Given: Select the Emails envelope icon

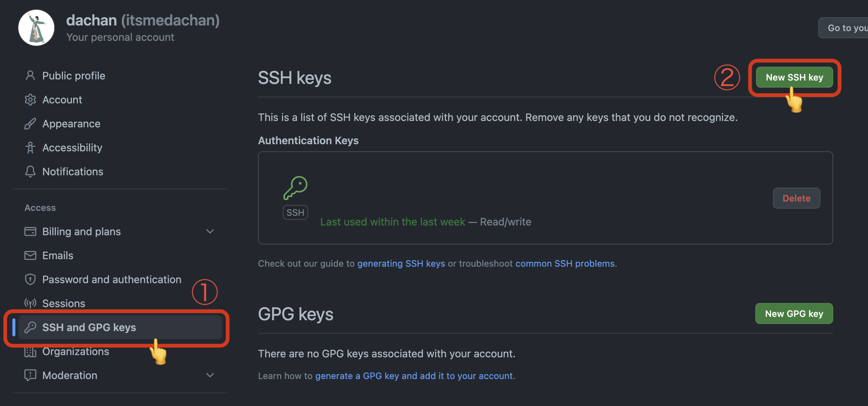Looking at the screenshot, I should click(x=30, y=255).
